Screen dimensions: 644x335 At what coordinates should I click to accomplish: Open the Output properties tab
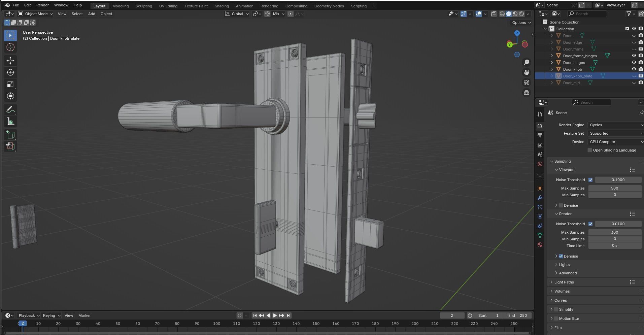point(540,135)
